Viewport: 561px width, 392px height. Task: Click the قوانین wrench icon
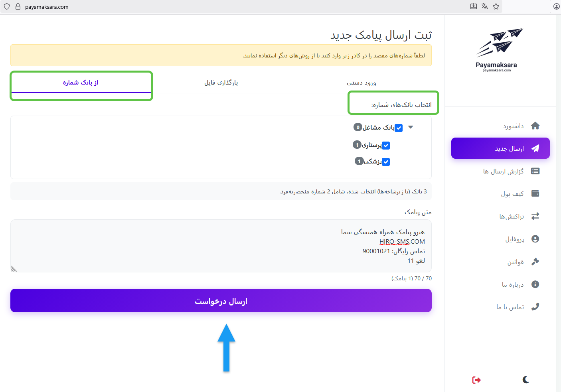pos(535,262)
